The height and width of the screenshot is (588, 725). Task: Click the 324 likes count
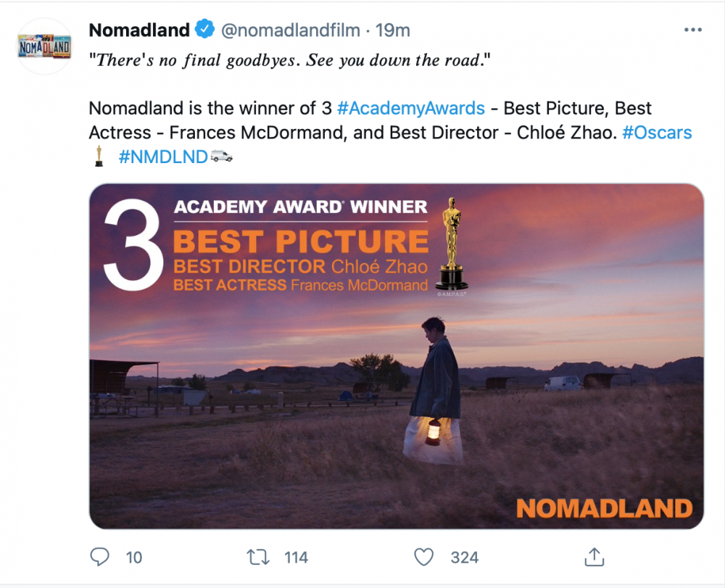tap(464, 558)
